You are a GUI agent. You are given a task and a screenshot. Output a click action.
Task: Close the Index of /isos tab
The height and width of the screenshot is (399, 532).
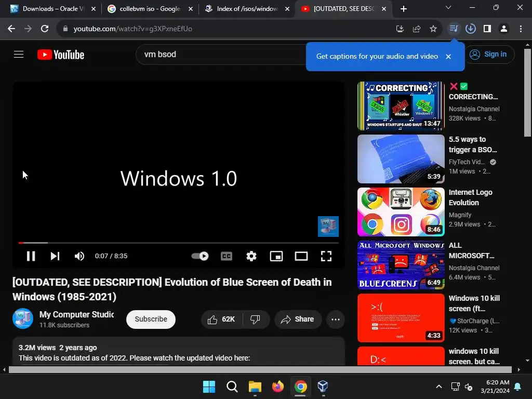point(287,9)
